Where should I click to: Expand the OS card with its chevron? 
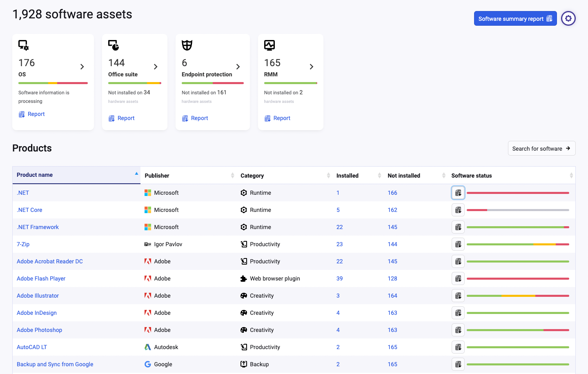pyautogui.click(x=82, y=66)
